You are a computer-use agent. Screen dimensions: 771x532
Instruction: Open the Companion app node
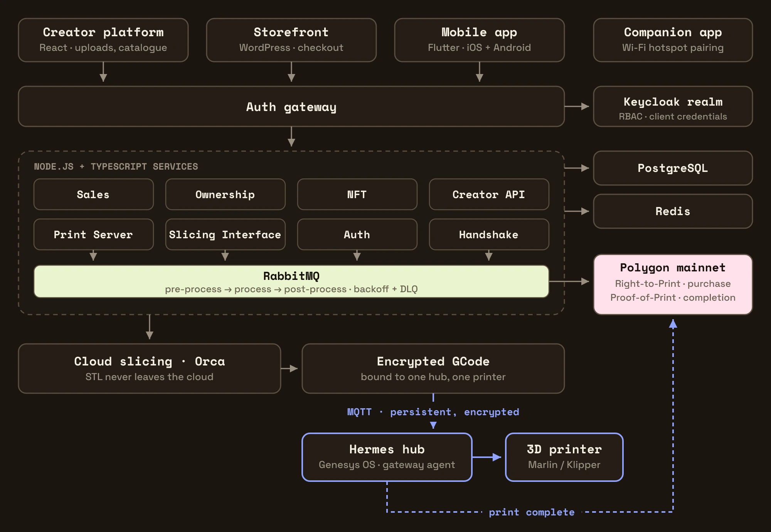(x=673, y=40)
